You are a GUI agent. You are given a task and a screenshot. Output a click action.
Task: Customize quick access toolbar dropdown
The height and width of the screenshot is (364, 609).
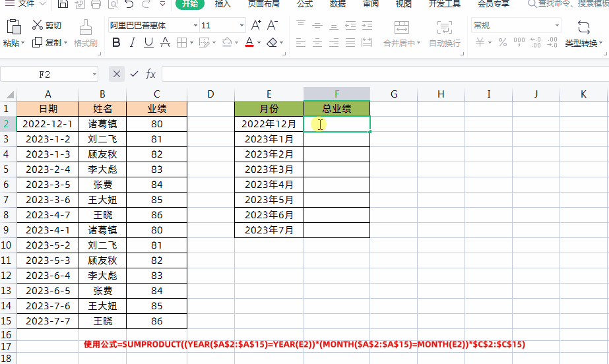(163, 4)
